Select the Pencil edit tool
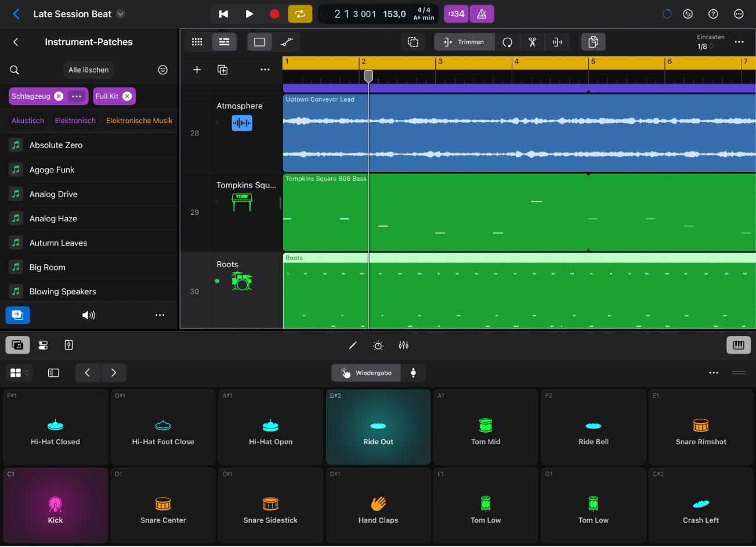756x547 pixels. point(353,345)
